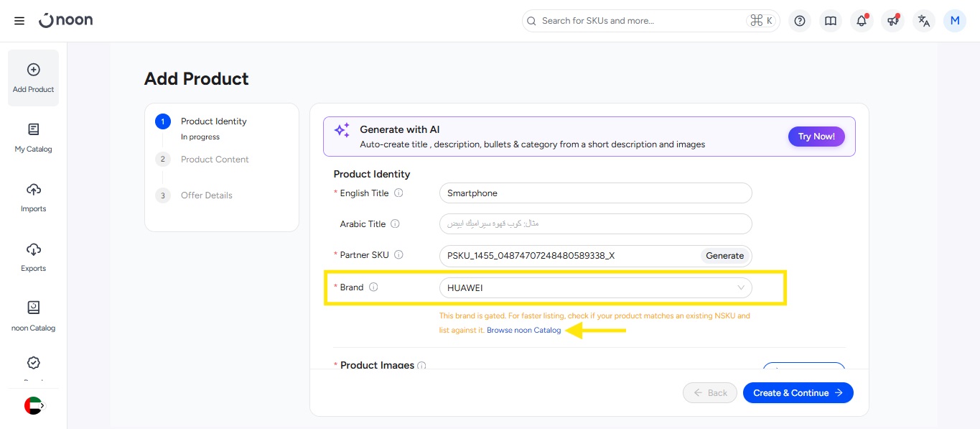Switch language with the translate icon
Screen dimensions: 980x429
(924, 21)
